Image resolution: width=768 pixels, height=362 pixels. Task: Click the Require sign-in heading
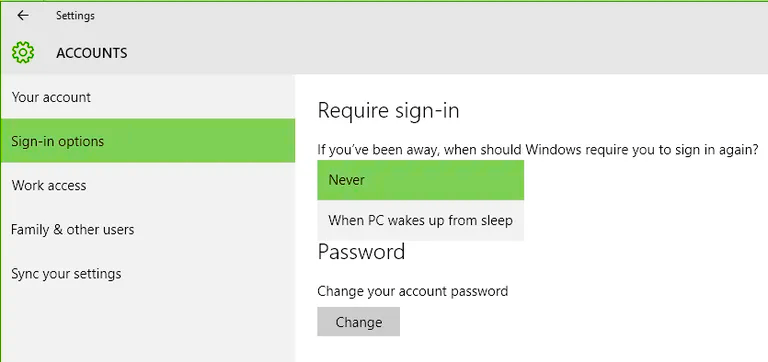[x=388, y=111]
